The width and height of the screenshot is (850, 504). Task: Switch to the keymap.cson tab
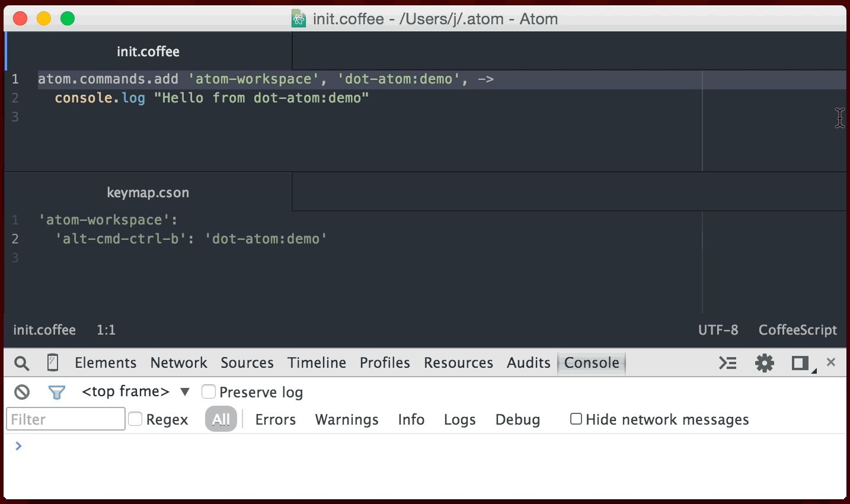click(148, 192)
